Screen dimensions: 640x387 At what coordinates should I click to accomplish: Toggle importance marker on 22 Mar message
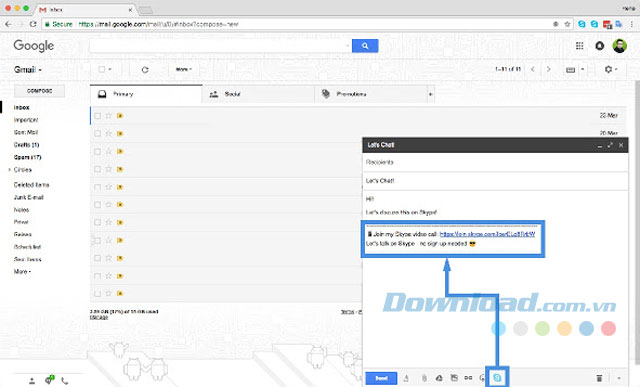click(120, 116)
